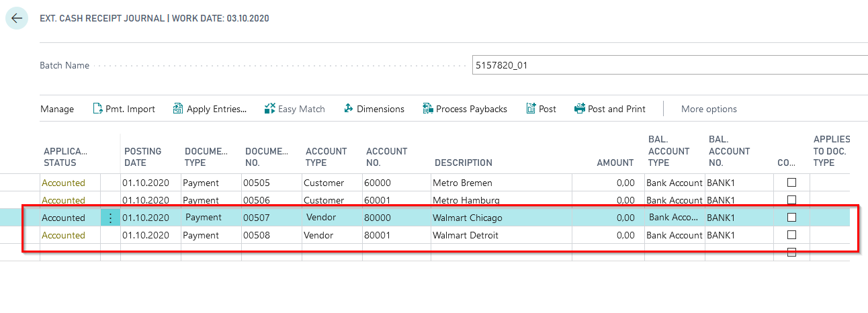Click Accounted status for Walmart Detroit
The height and width of the screenshot is (313, 868).
pos(63,235)
